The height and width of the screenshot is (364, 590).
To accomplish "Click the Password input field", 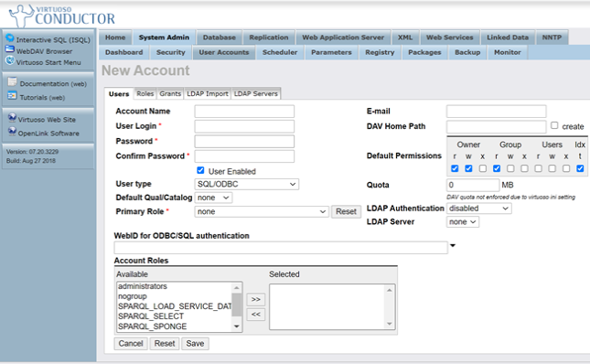I will 244,142.
